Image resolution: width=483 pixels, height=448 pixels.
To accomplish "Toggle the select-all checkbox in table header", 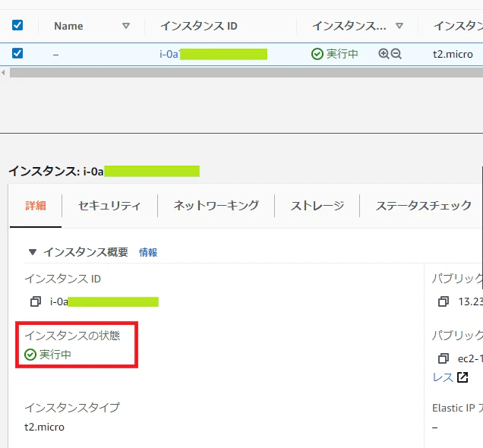I will click(17, 25).
